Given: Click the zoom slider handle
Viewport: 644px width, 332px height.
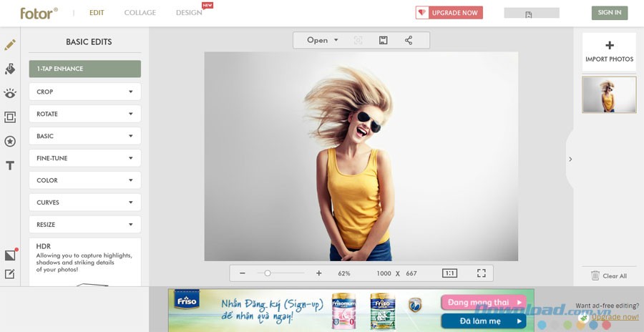Looking at the screenshot, I should coord(268,273).
